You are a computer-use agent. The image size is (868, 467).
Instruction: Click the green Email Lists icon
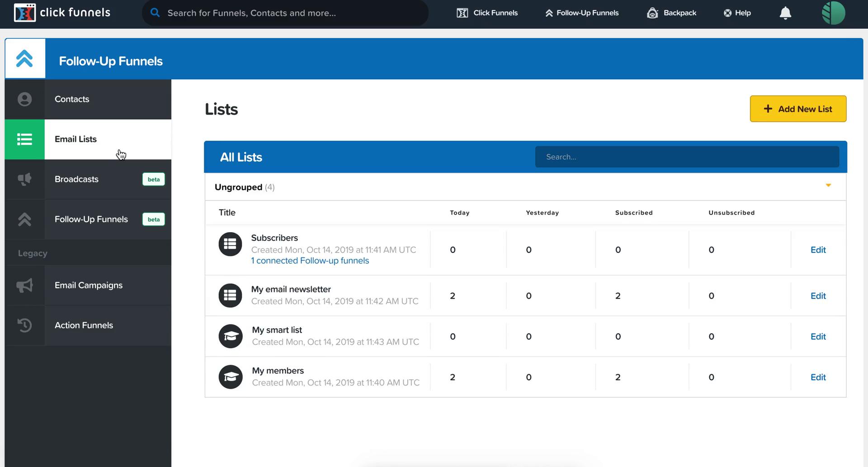coord(24,139)
